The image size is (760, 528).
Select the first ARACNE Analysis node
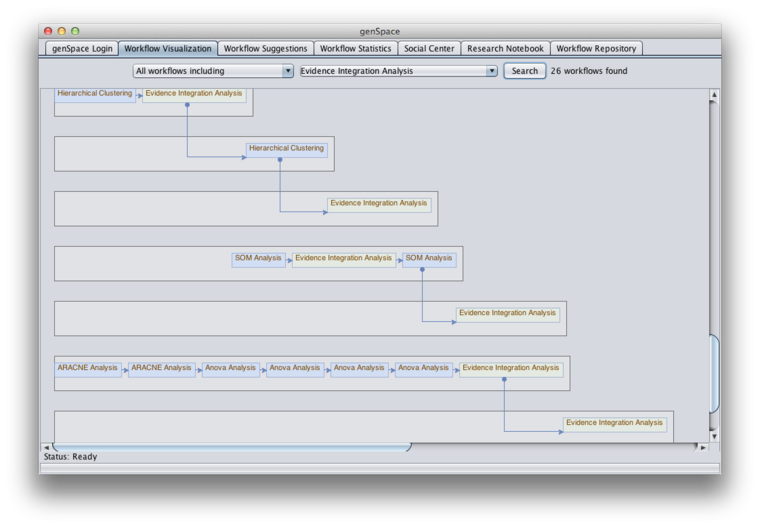coord(88,368)
